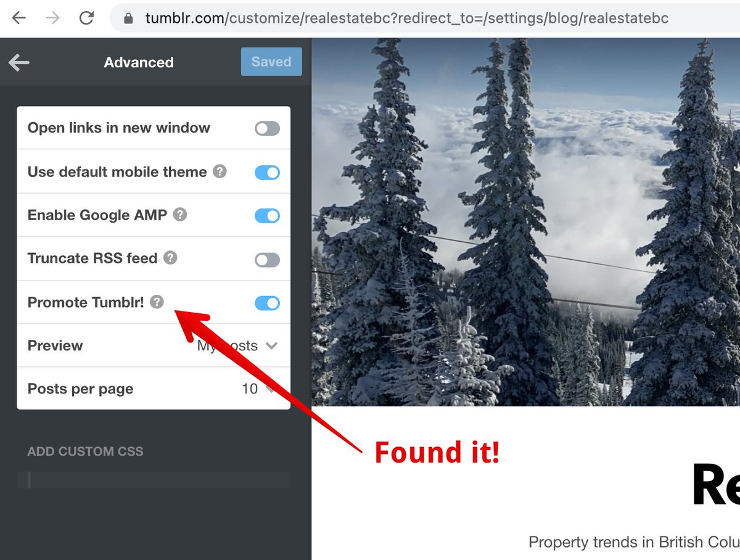Disable Use default mobile theme switch
740x560 pixels.
pyautogui.click(x=267, y=172)
